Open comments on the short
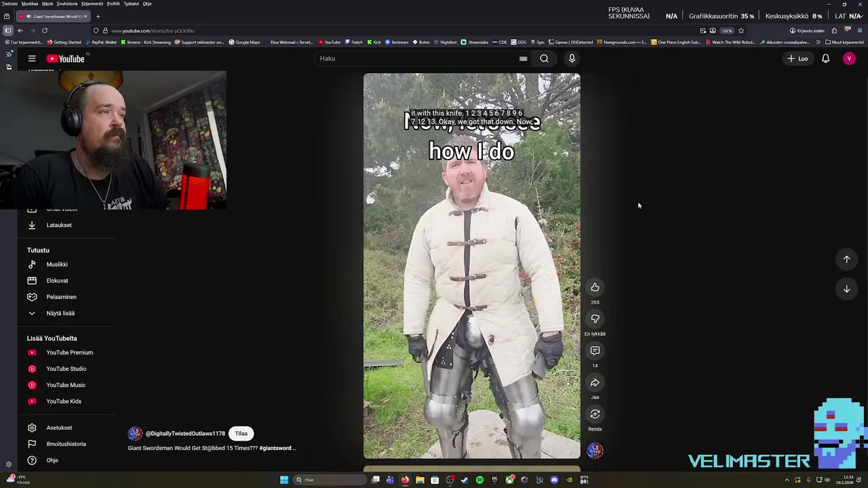Image resolution: width=868 pixels, height=488 pixels. tap(595, 350)
